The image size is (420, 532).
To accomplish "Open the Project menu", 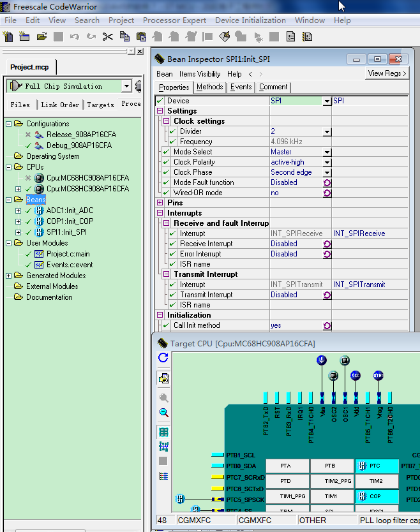I will point(121,20).
